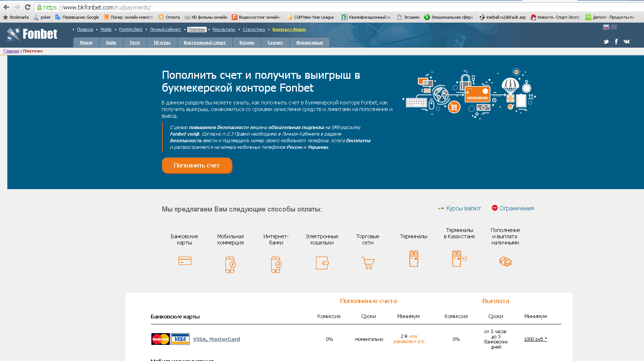The width and height of the screenshot is (644, 361).
Task: Open Бонусы и Акции link
Action: click(289, 29)
